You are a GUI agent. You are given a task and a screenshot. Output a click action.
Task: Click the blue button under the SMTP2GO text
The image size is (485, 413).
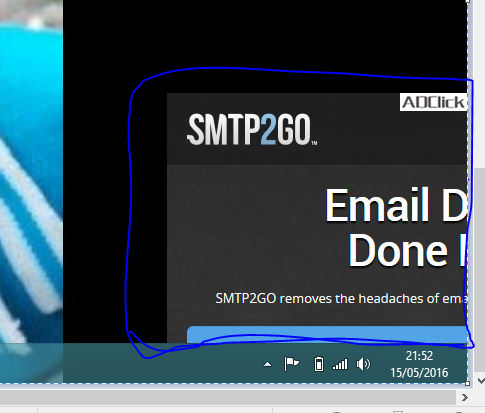click(x=327, y=335)
